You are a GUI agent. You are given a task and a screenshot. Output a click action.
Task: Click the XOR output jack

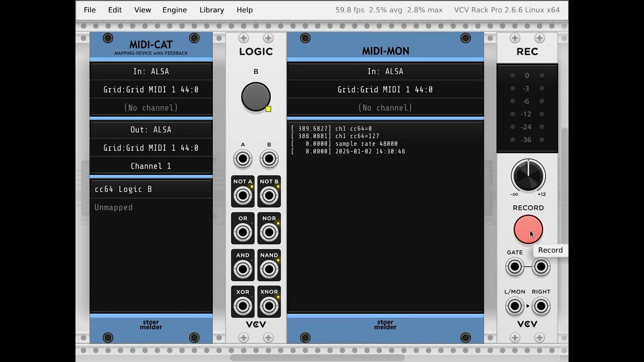click(x=243, y=306)
